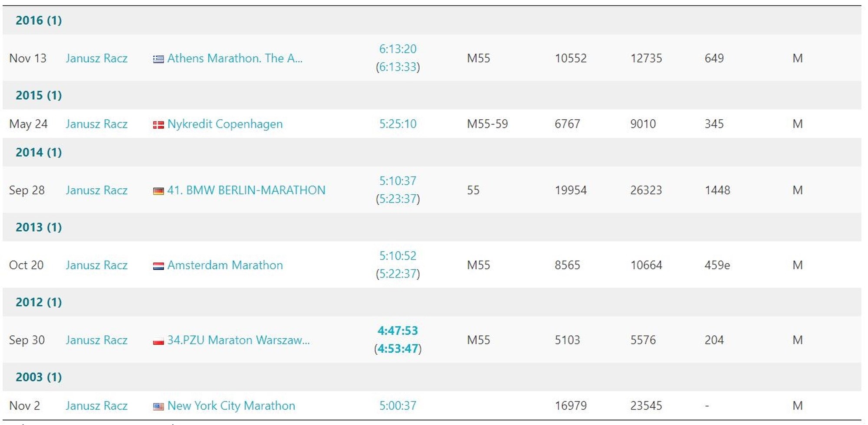Open the Amsterdam Marathon race link
Viewport: 868px width, 425px height.
225,265
